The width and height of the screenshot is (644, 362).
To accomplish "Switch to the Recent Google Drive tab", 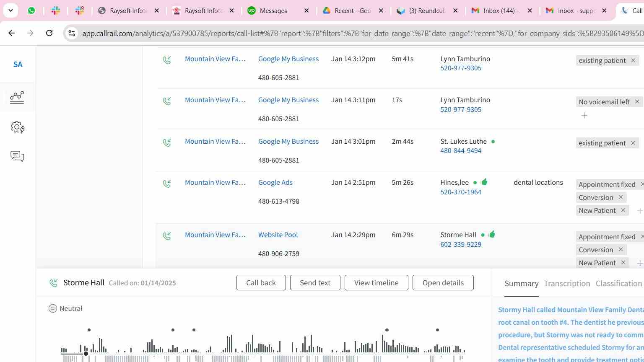I will [x=352, y=10].
